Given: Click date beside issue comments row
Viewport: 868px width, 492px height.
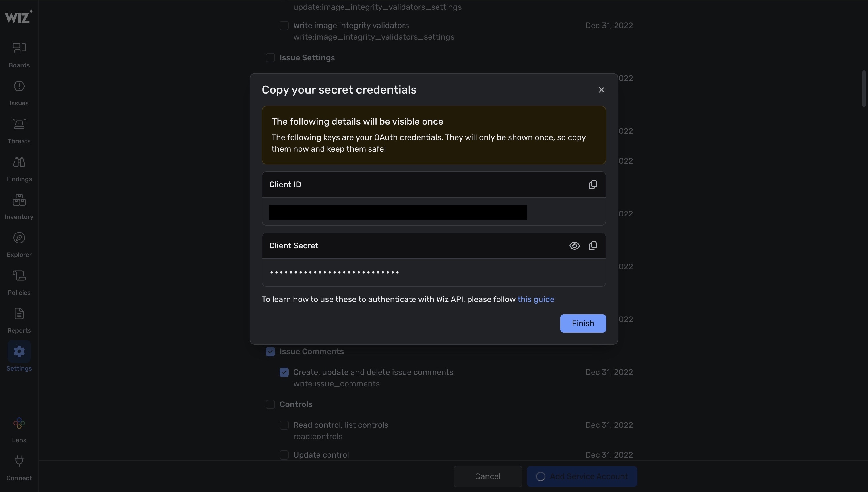Looking at the screenshot, I should [609, 372].
